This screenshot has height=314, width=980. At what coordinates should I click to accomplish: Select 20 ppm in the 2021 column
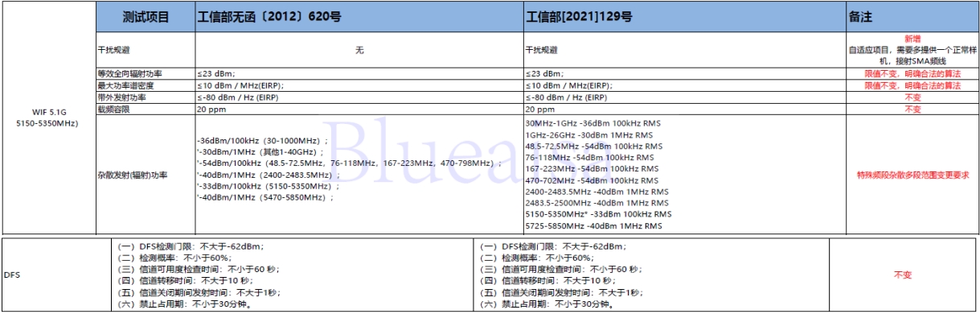(x=684, y=109)
